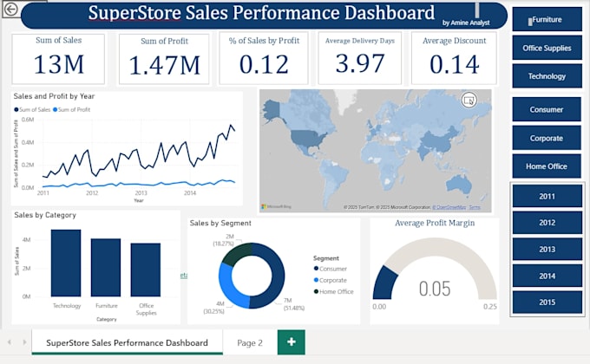The width and height of the screenshot is (590, 364).
Task: Click the Sales by Segment title
Action: pos(220,223)
